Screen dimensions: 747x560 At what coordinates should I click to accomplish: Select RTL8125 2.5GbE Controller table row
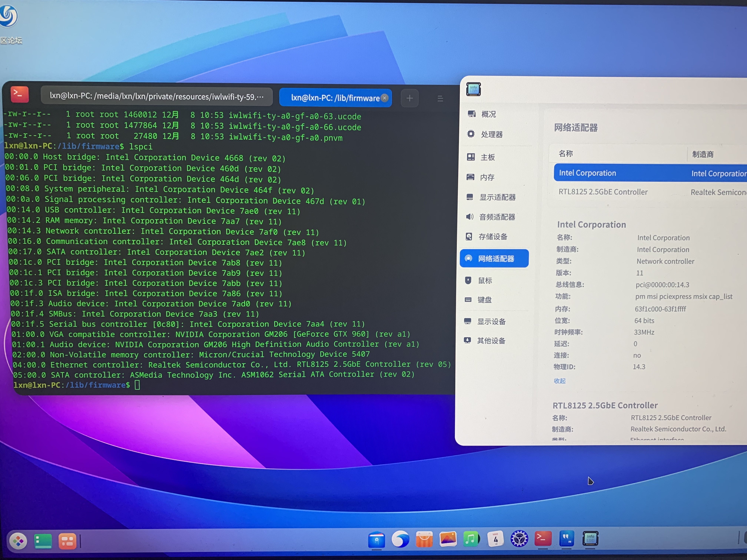click(x=603, y=192)
